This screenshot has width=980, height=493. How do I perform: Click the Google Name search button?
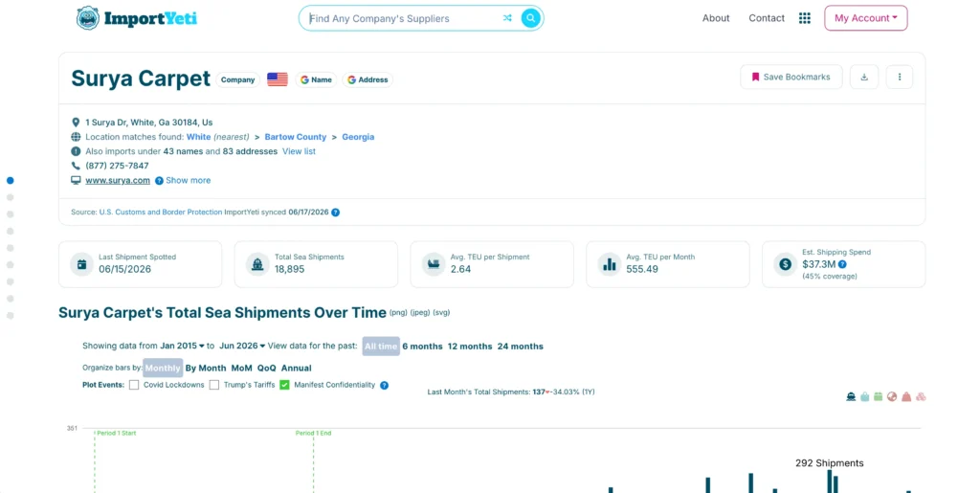tap(316, 80)
